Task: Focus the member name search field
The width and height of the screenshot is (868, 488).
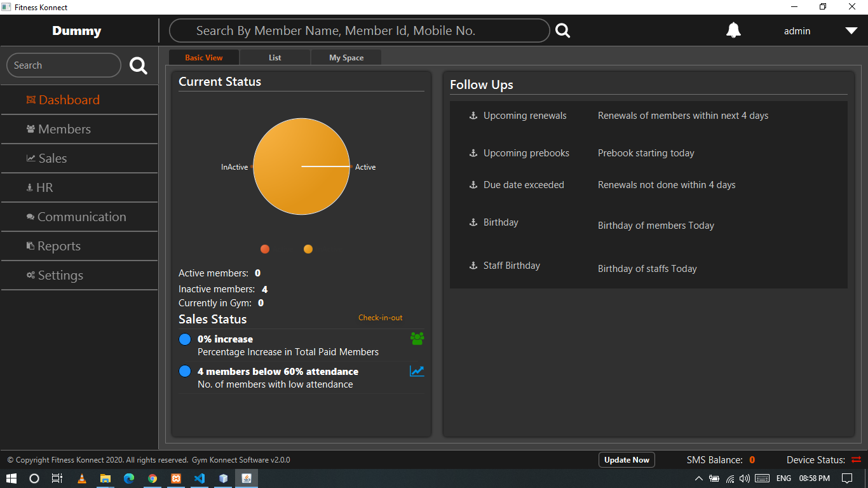Action: (x=359, y=30)
